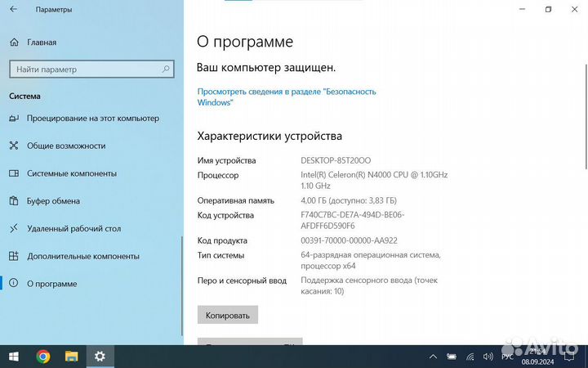Click the main page vertical scrollbar
Image resolution: width=588 pixels, height=368 pixels.
click(586, 117)
